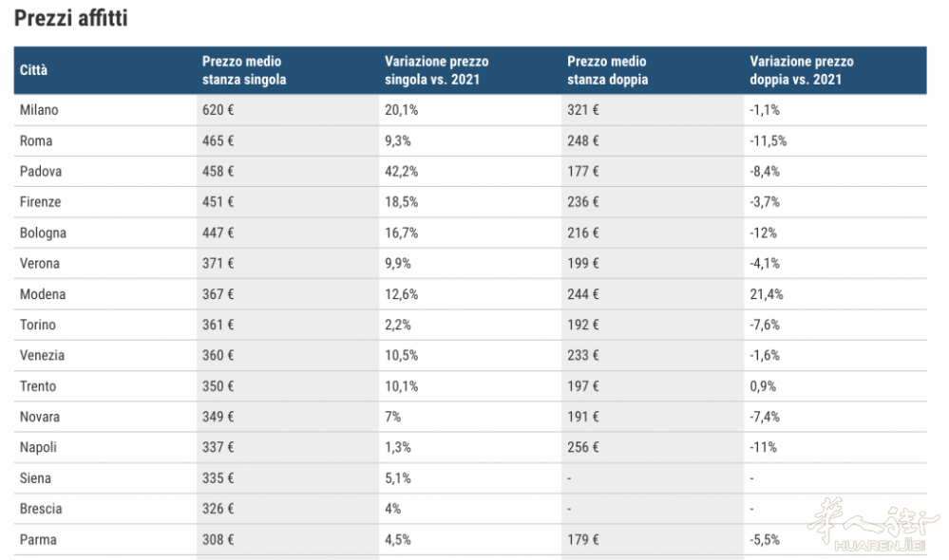Select Padova in the city column
This screenshot has width=949, height=560.
tap(40, 172)
